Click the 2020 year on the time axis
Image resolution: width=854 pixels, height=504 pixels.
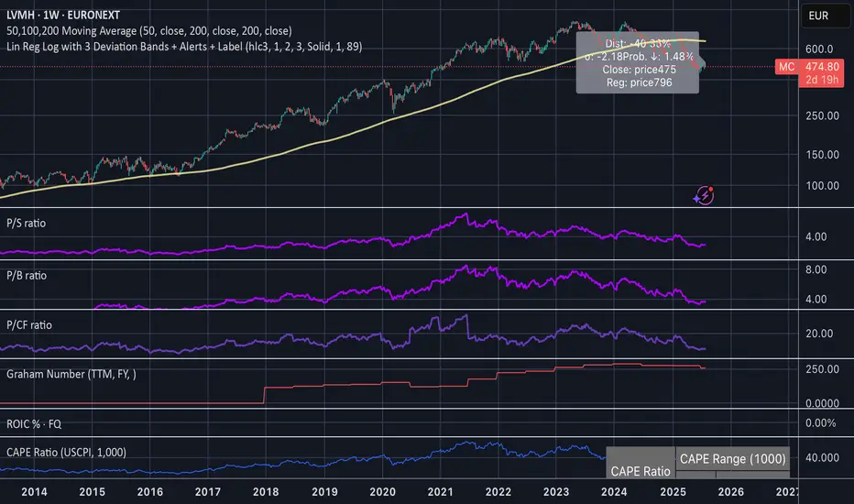point(382,492)
